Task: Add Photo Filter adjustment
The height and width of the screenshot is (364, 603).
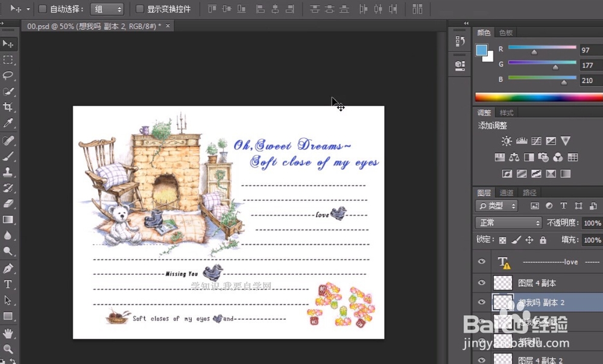Action: (x=543, y=157)
